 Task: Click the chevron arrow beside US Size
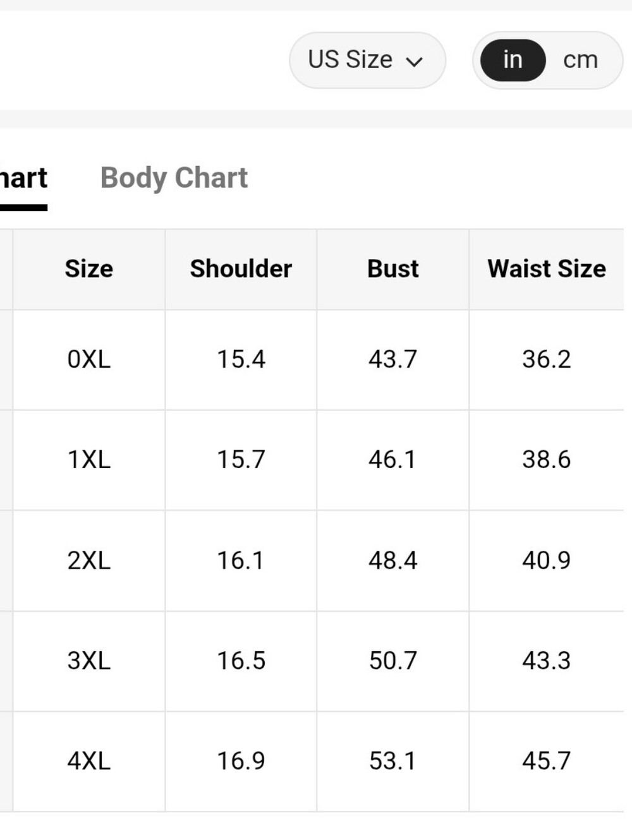click(414, 62)
